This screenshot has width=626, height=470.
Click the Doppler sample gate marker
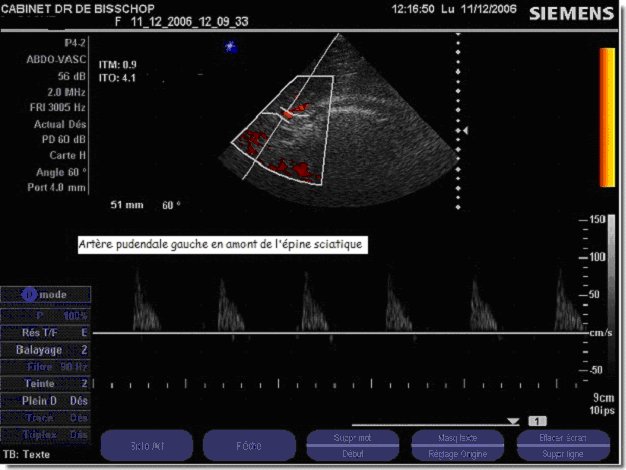point(288,113)
